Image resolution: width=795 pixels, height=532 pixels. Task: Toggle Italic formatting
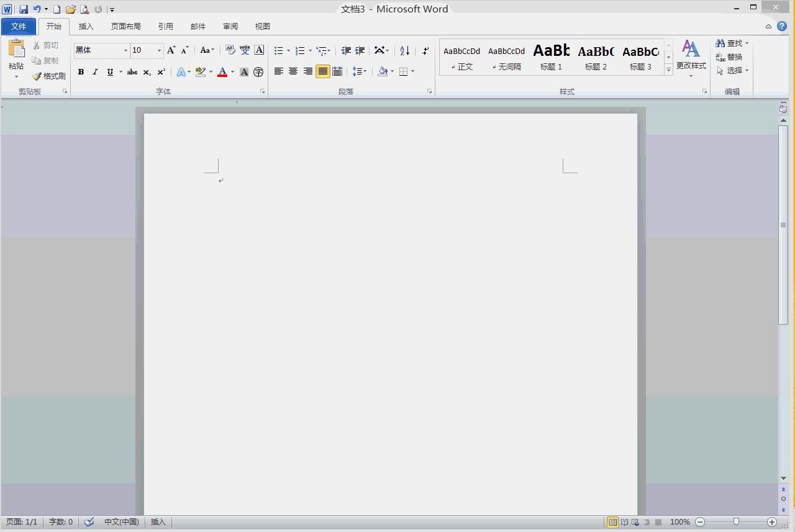[x=95, y=72]
